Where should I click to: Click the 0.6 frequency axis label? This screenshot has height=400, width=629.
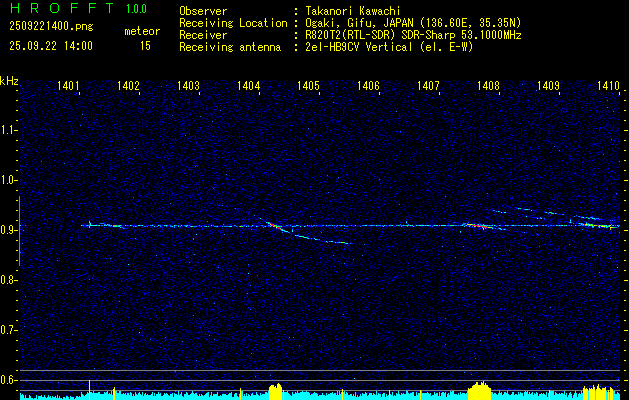click(x=9, y=380)
